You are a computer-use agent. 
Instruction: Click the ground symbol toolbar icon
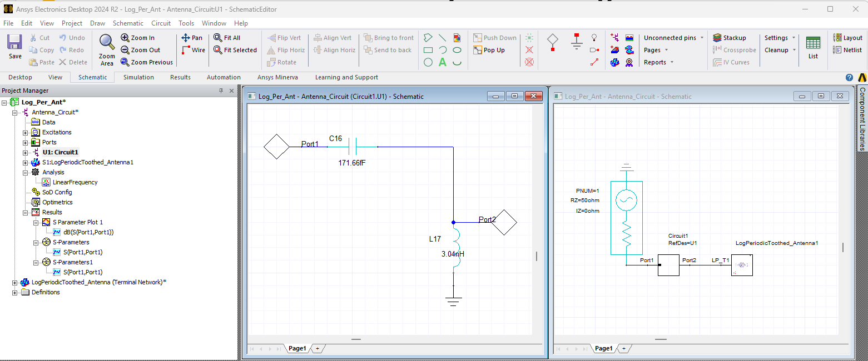(x=576, y=41)
